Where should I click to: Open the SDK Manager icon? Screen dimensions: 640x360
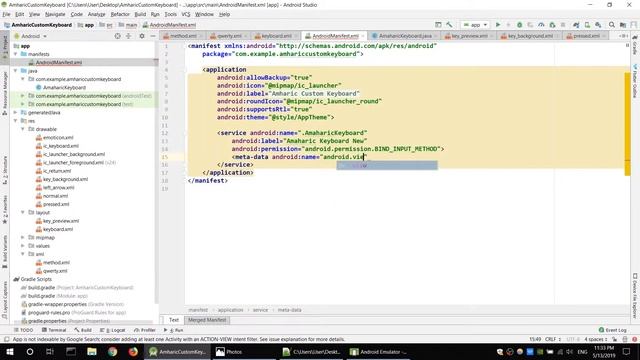coord(598,25)
